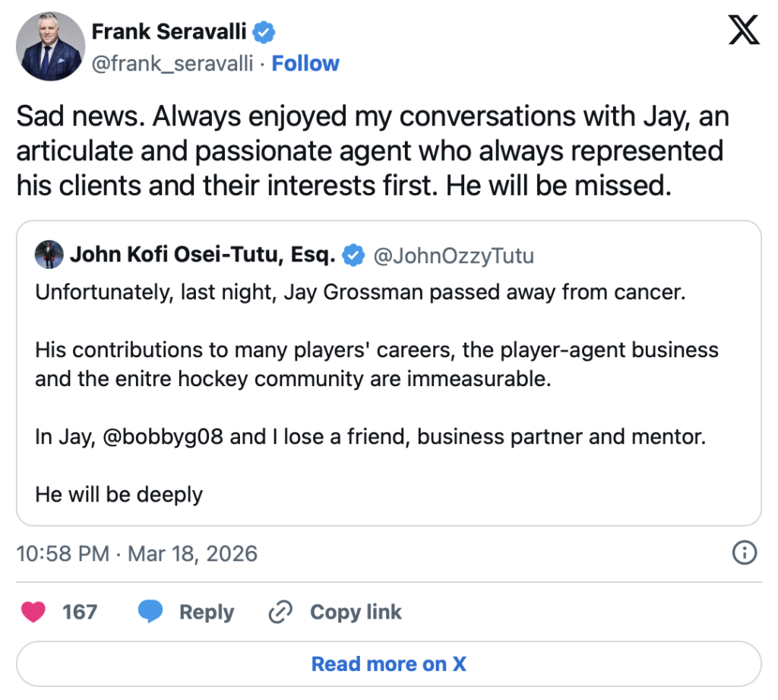Open the @JohnOzzyTutu handle
The height and width of the screenshot is (700, 778).
(453, 256)
